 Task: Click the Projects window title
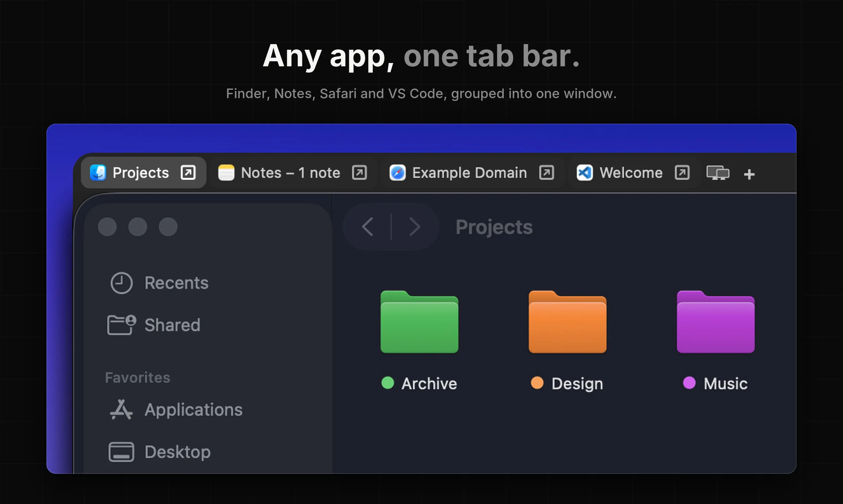click(494, 227)
